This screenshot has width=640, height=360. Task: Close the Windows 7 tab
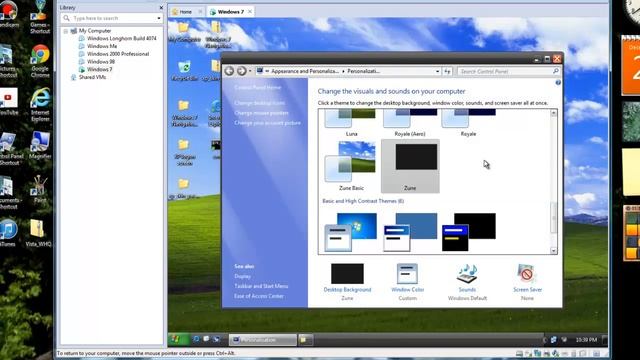coord(250,11)
